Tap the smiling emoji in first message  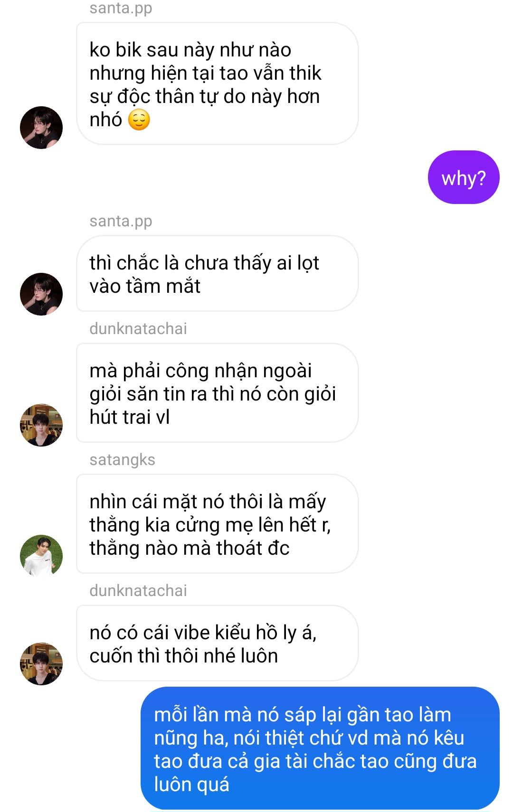(139, 120)
